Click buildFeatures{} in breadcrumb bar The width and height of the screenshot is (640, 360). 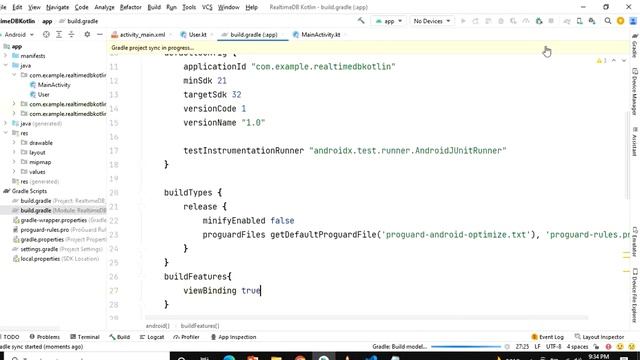(200, 326)
